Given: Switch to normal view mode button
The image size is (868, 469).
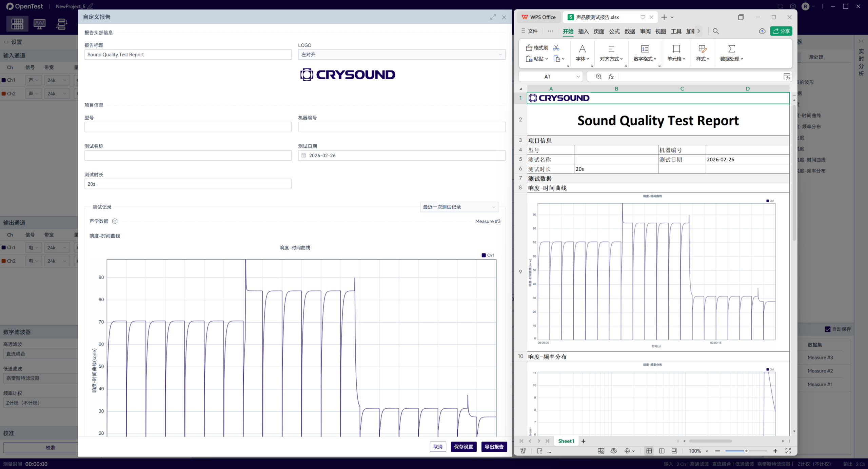Looking at the screenshot, I should coord(649,451).
